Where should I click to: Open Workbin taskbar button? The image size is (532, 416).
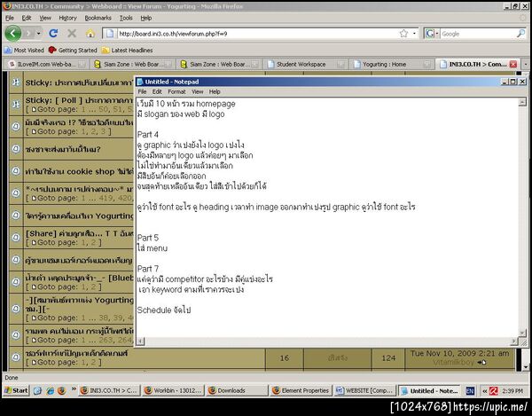point(173,390)
